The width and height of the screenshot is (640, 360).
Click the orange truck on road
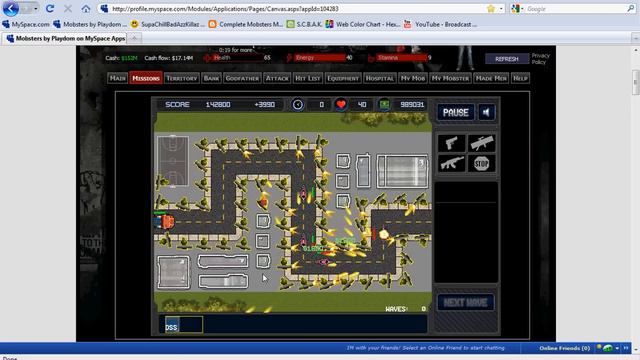tap(165, 222)
